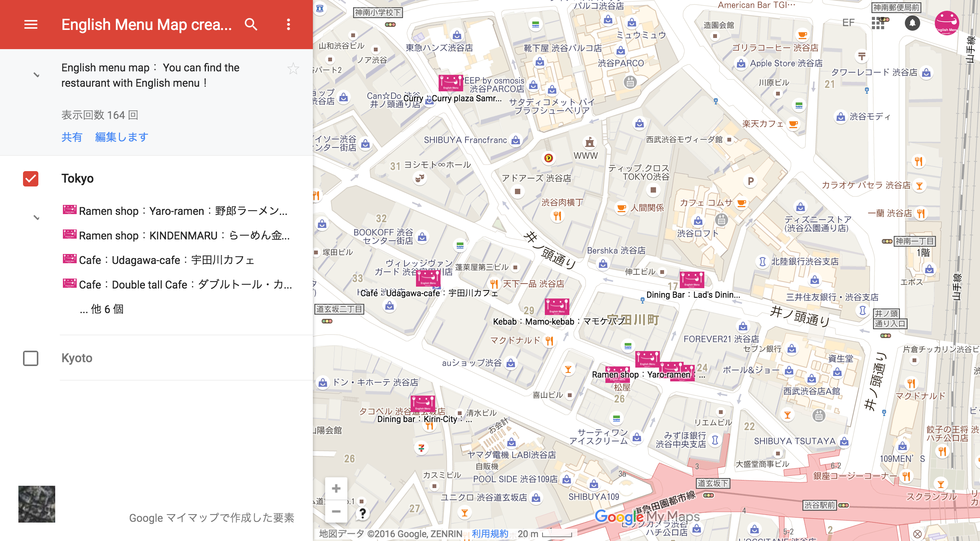Collapse the Tokyo layer item list
This screenshot has height=541, width=980.
(x=36, y=218)
